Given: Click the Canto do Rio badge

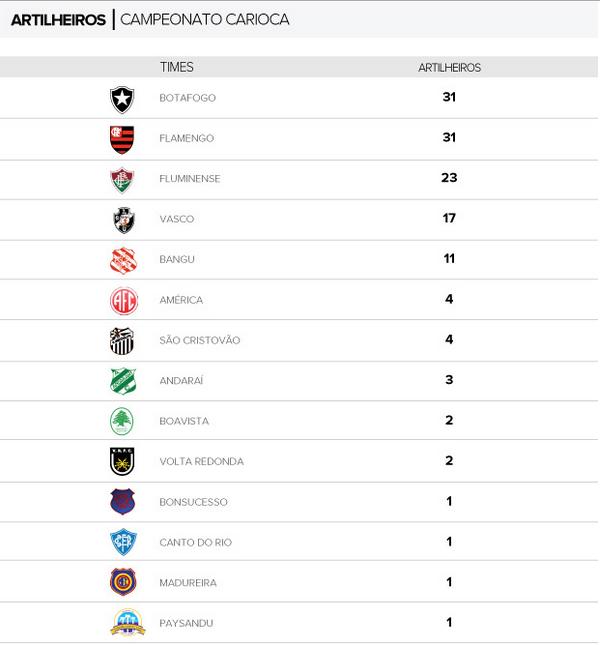Looking at the screenshot, I should (x=122, y=543).
